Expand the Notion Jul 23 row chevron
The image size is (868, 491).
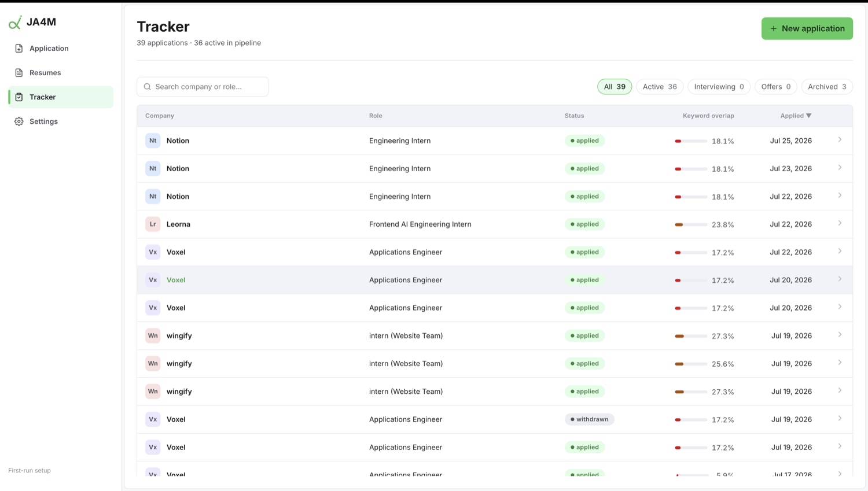click(x=840, y=168)
